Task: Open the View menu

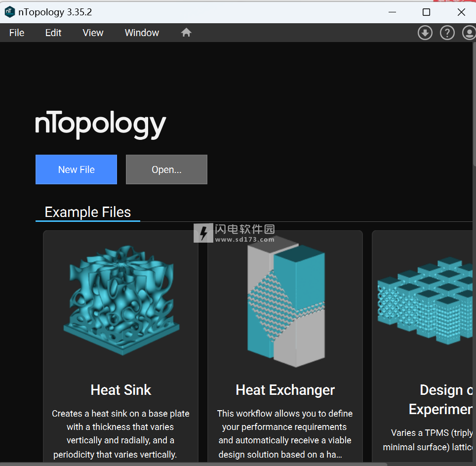Action: click(93, 33)
